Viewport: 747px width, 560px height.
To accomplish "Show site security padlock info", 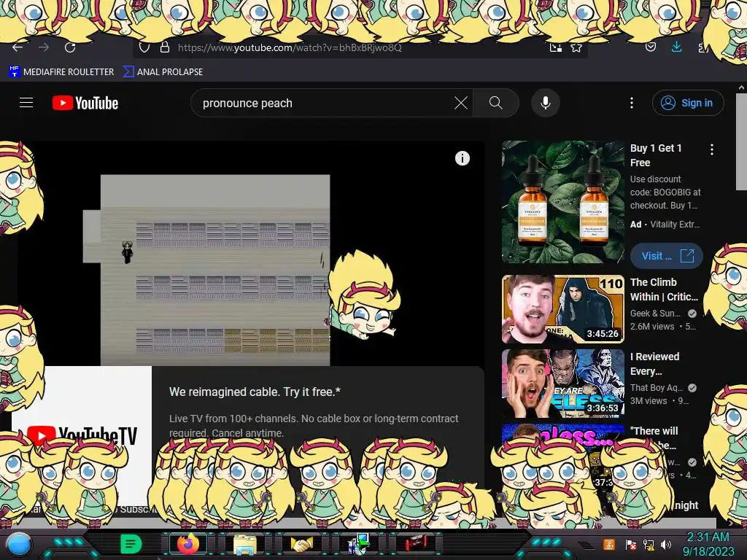I will [165, 47].
